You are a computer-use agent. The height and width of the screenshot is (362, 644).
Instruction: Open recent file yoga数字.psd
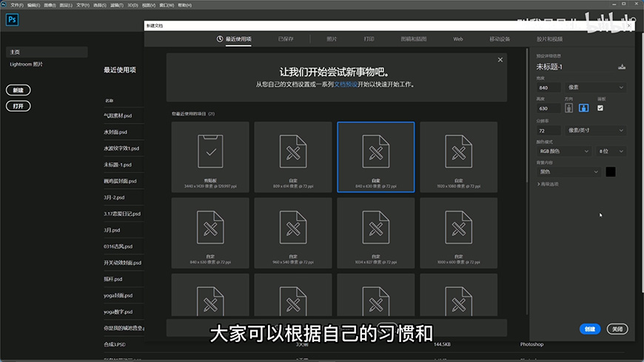[x=118, y=312]
